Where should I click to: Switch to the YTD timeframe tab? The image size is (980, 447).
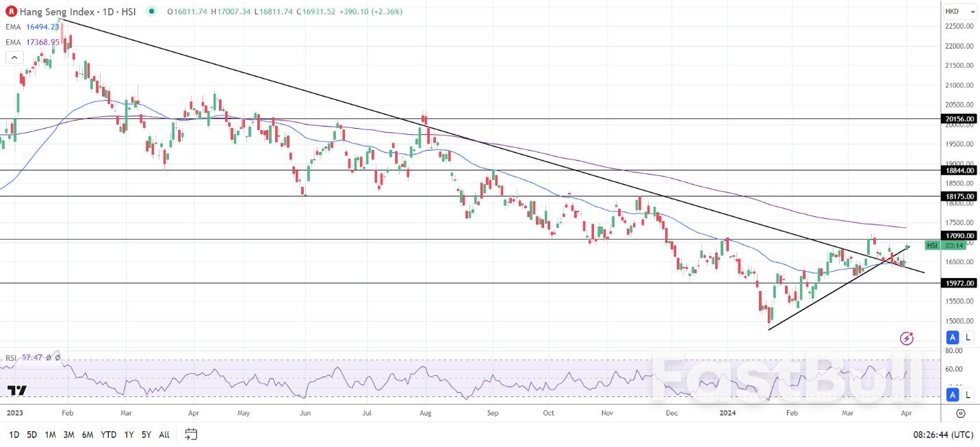[107, 434]
